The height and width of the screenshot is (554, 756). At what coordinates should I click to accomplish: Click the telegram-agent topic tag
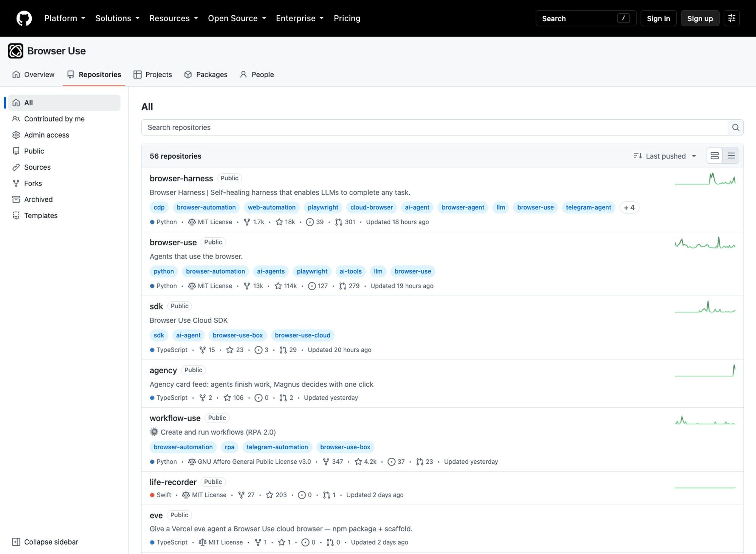[588, 207]
